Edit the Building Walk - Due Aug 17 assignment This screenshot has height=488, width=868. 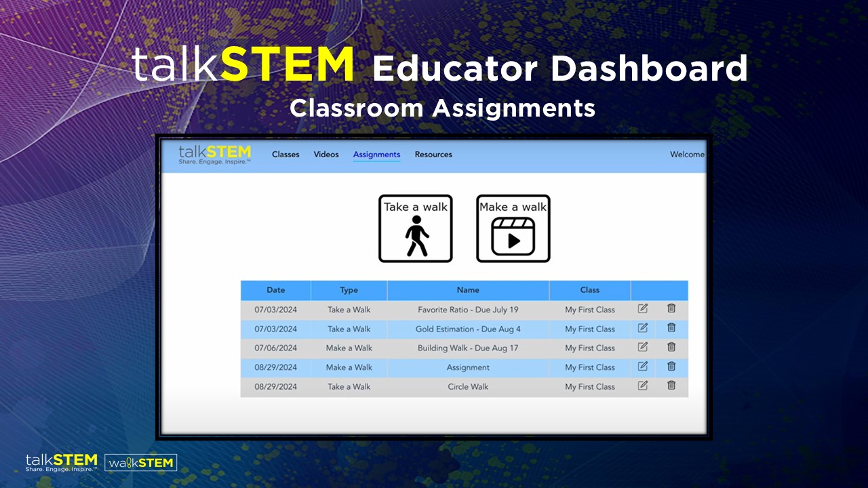pyautogui.click(x=643, y=347)
